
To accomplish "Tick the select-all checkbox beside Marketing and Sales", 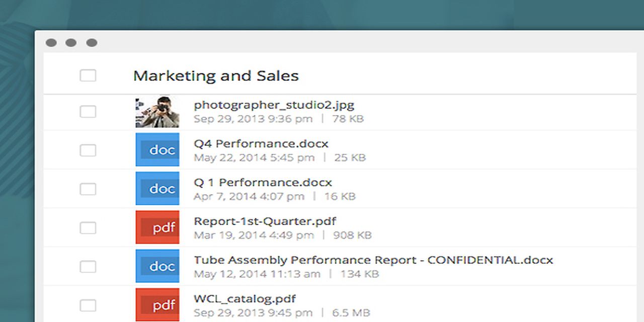I will click(x=88, y=75).
